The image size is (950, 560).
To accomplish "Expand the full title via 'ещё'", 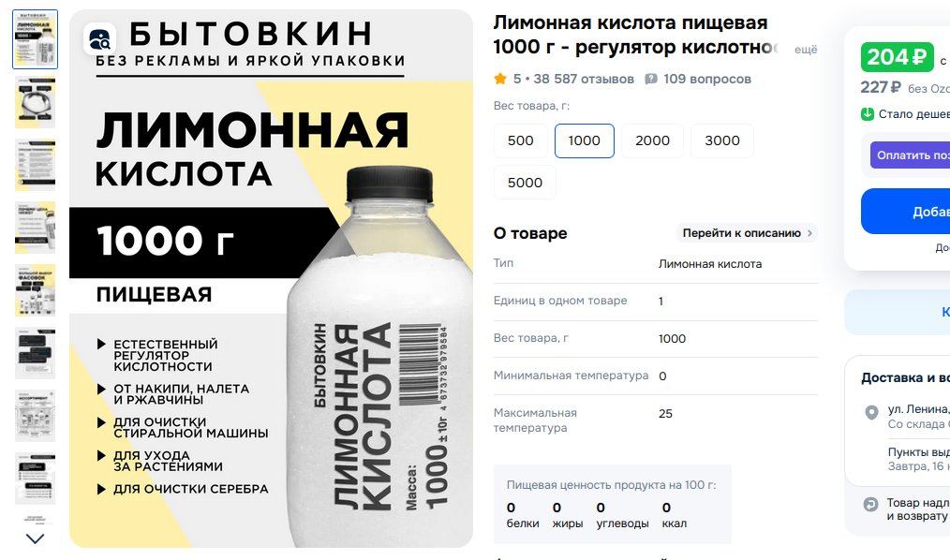I will coord(806,50).
